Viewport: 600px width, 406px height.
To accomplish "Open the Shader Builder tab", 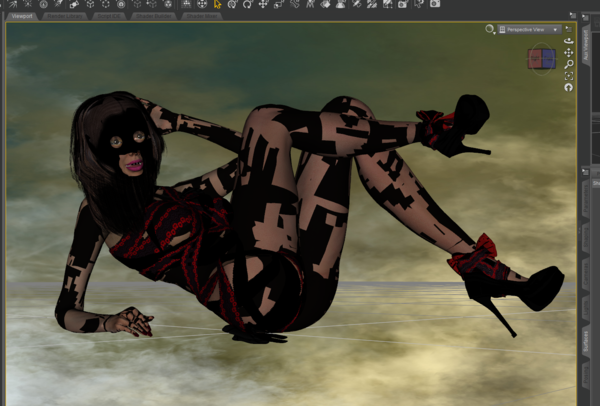I will (x=154, y=16).
